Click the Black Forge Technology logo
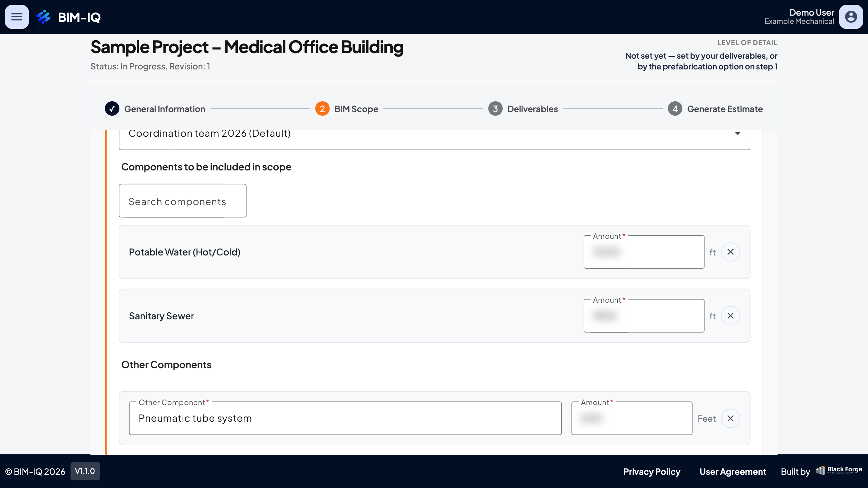Screen dimensions: 868x488 pyautogui.click(x=839, y=471)
